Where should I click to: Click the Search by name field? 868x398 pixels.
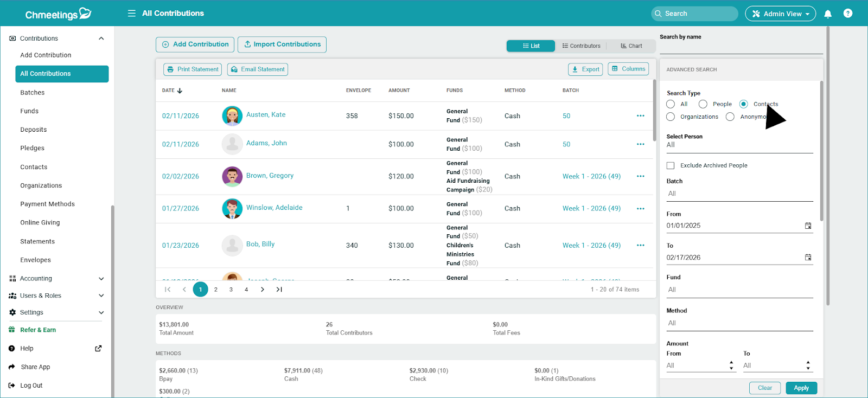(741, 48)
